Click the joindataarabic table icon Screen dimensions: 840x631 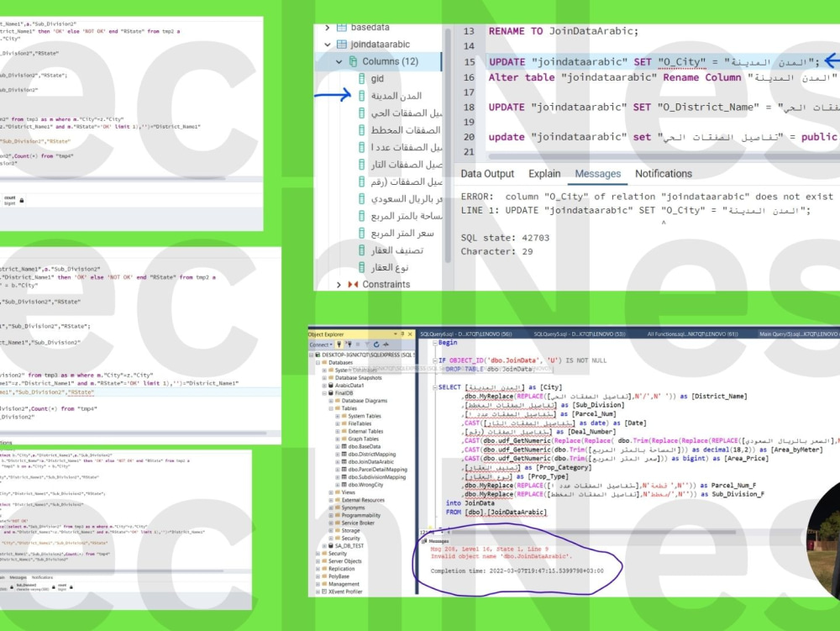(x=341, y=45)
